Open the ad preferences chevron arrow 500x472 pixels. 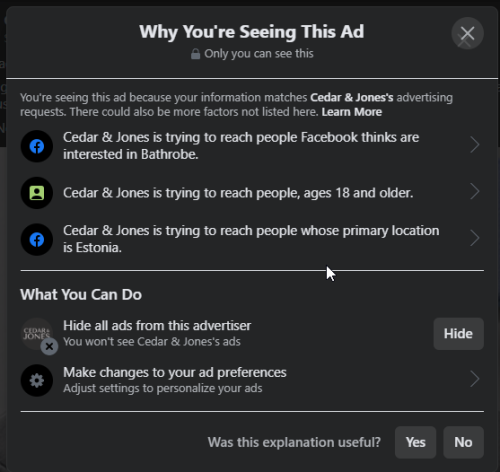[475, 379]
